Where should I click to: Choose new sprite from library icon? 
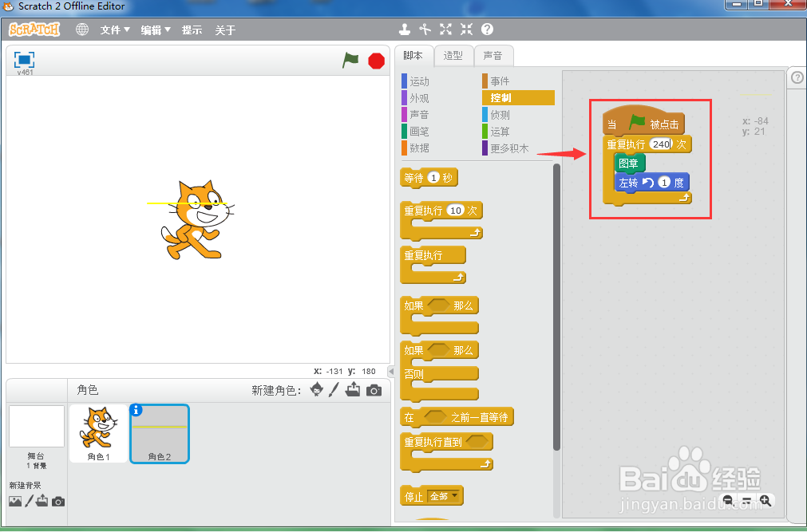point(316,390)
